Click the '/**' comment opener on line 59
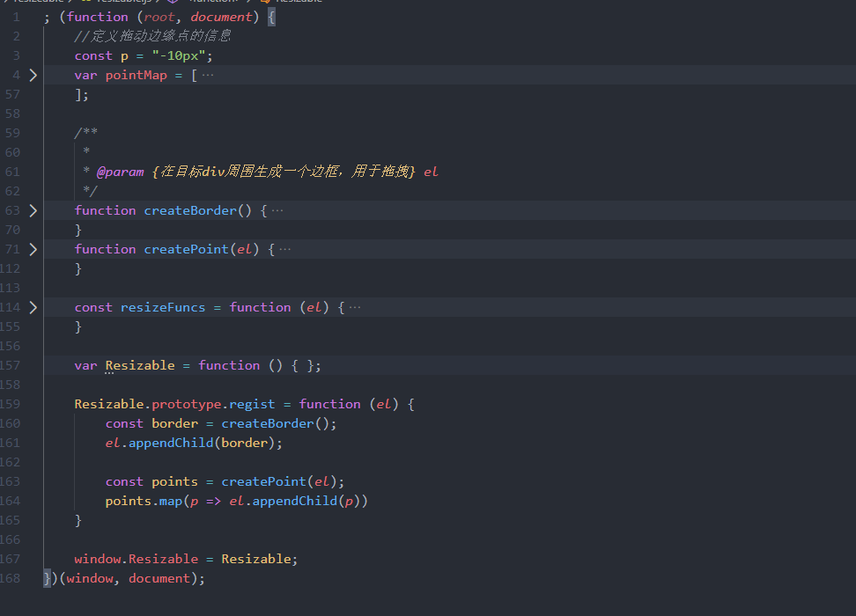The image size is (856, 616). point(85,133)
